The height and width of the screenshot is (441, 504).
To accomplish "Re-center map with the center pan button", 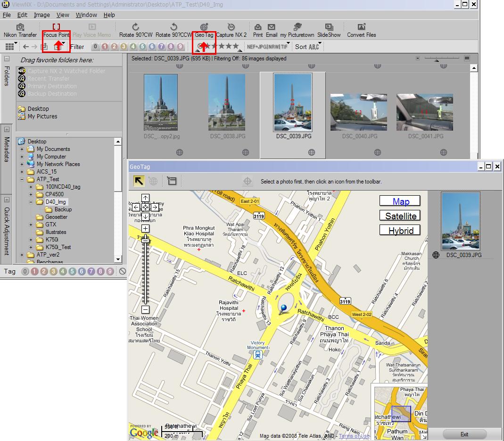I will click(145, 207).
